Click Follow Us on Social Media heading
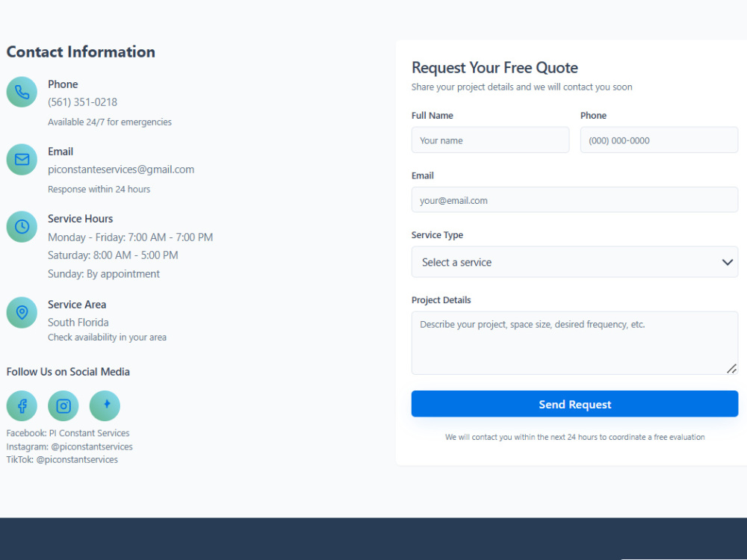Screen dimensions: 747x560 coord(68,372)
